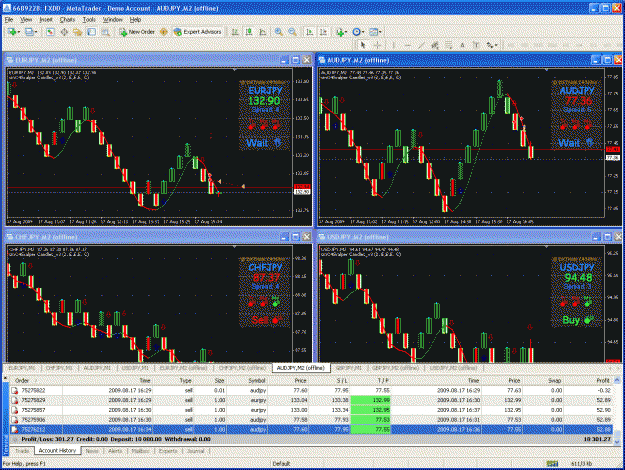Open the View menu
This screenshot has width=625, height=470.
(x=26, y=20)
